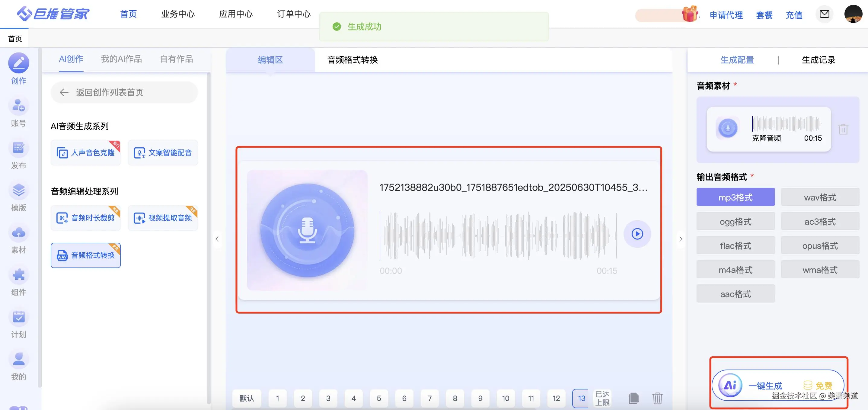Open the 计划 calendar icon
This screenshot has height=410, width=868.
click(x=18, y=317)
